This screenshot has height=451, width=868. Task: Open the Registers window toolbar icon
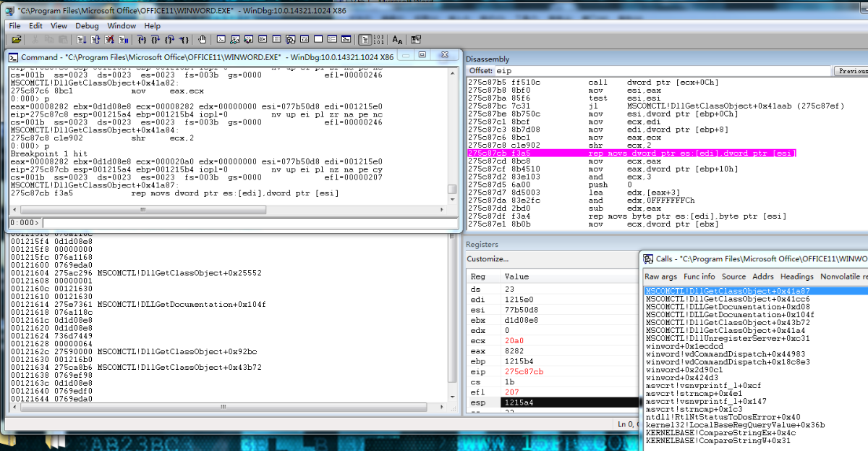tap(263, 39)
